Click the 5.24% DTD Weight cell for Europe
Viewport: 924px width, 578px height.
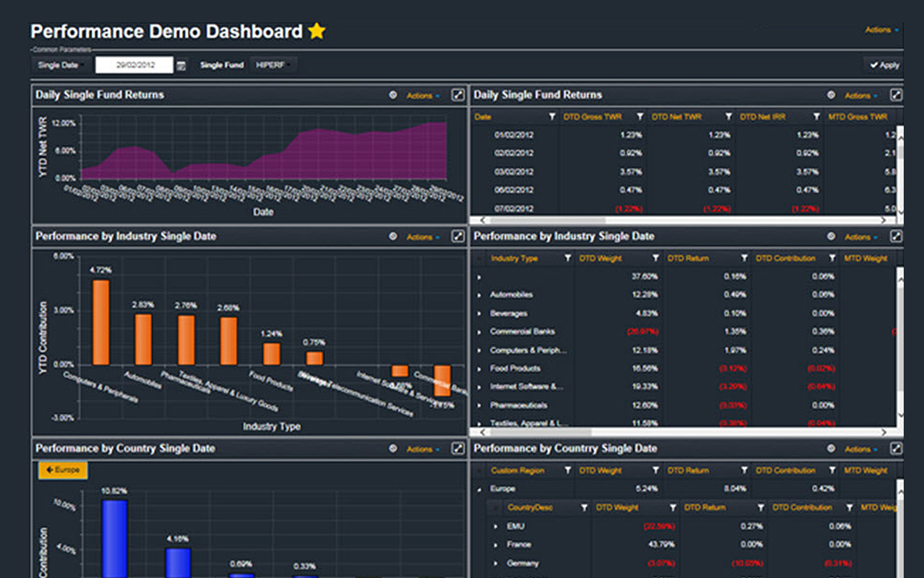coord(646,489)
